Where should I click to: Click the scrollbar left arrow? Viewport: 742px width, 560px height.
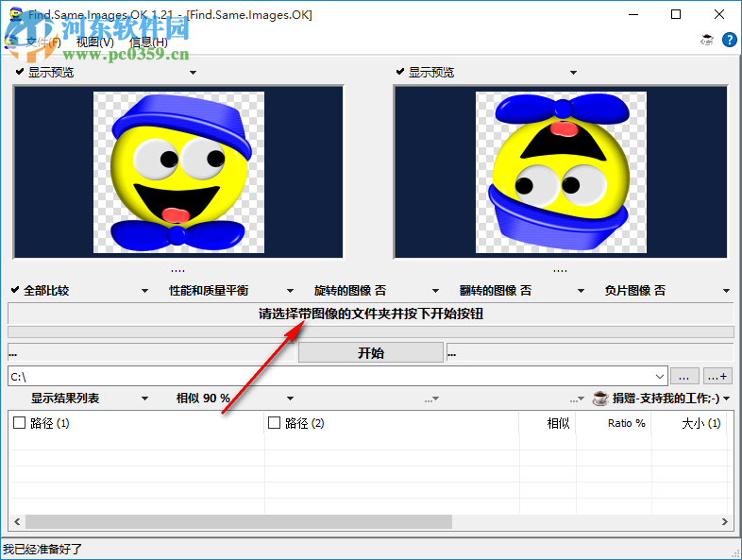(x=17, y=521)
